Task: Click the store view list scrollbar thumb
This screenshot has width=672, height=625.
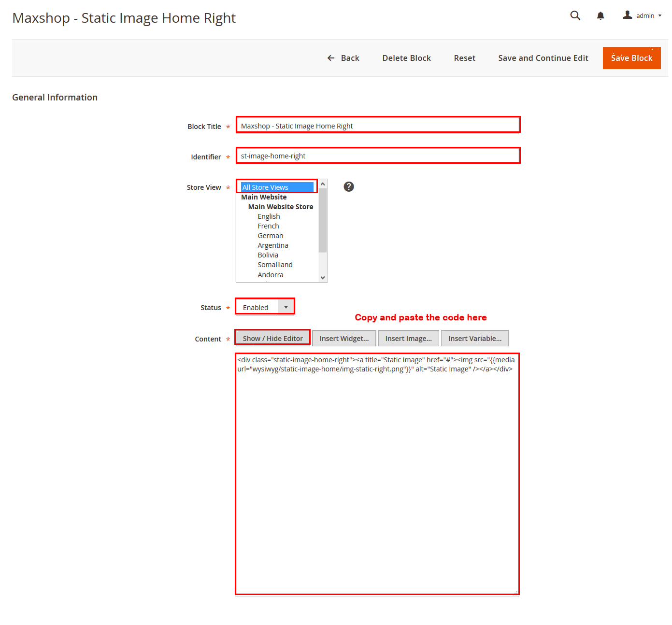Action: (x=323, y=220)
